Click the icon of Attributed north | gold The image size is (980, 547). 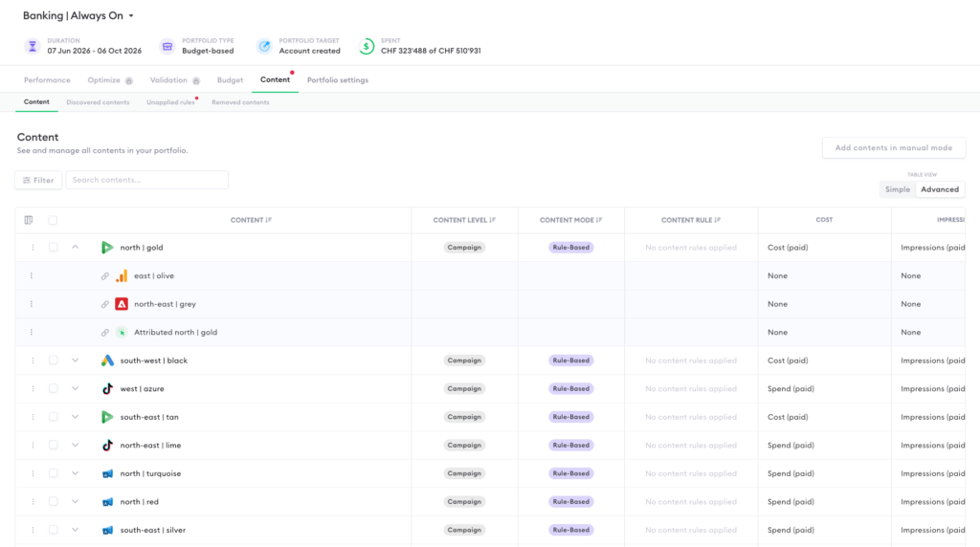pyautogui.click(x=122, y=332)
